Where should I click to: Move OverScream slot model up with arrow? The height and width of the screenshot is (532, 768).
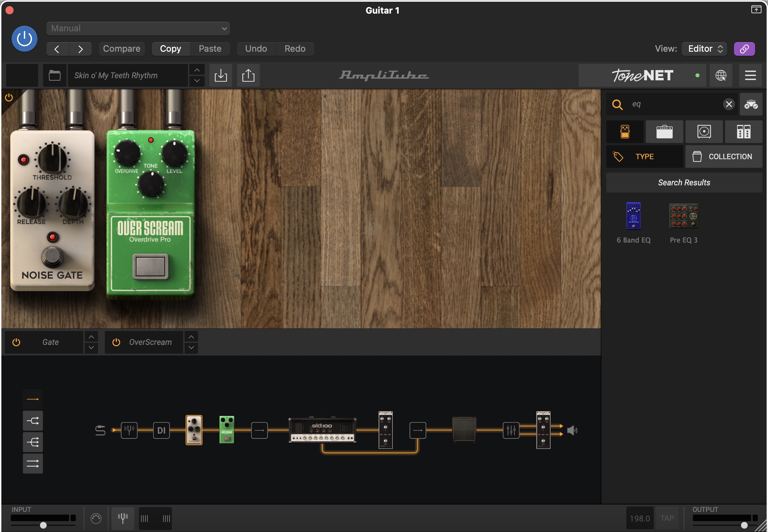pos(191,337)
